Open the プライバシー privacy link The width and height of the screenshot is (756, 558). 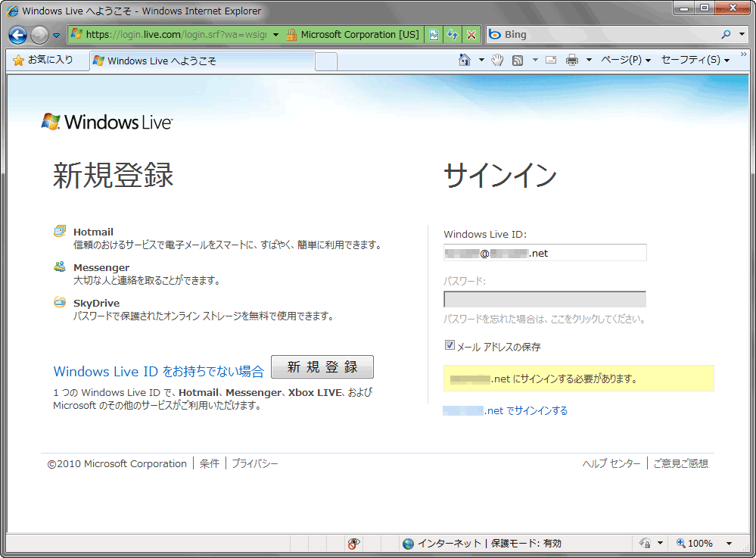pyautogui.click(x=254, y=463)
